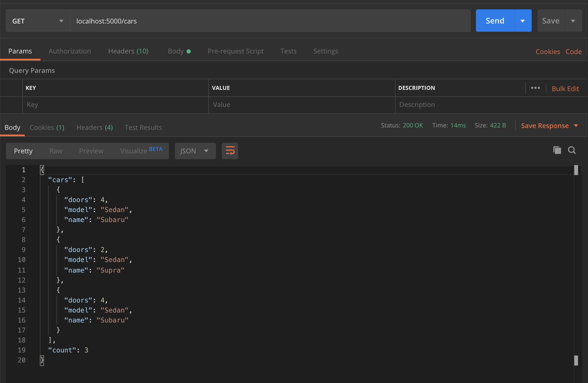Switch to the Authorization tab
The height and width of the screenshot is (383, 588).
pos(70,51)
